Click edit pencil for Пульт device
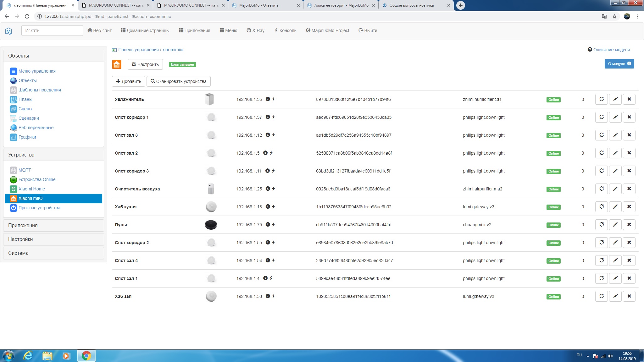The width and height of the screenshot is (644, 362). (615, 225)
